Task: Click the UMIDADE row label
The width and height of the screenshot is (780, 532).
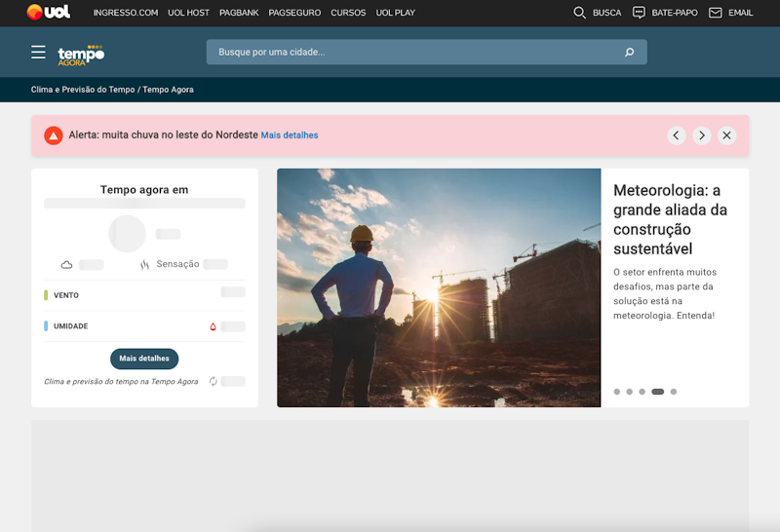Action: [x=70, y=326]
